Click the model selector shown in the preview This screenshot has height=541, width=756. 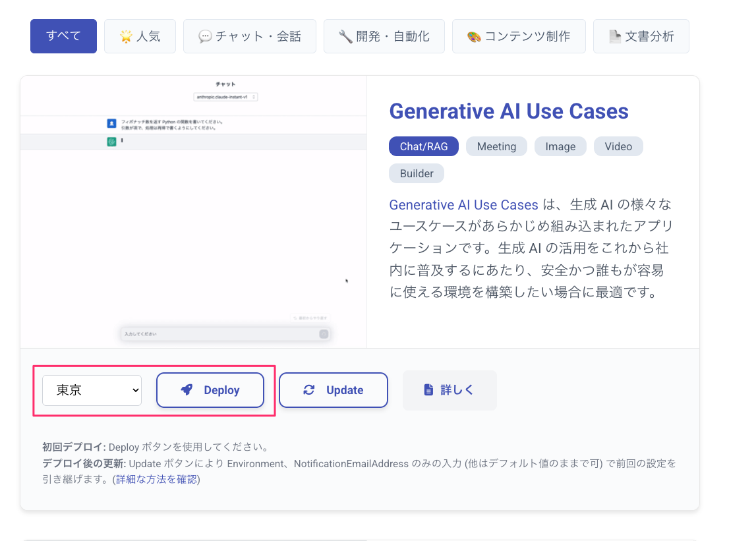[x=225, y=97]
